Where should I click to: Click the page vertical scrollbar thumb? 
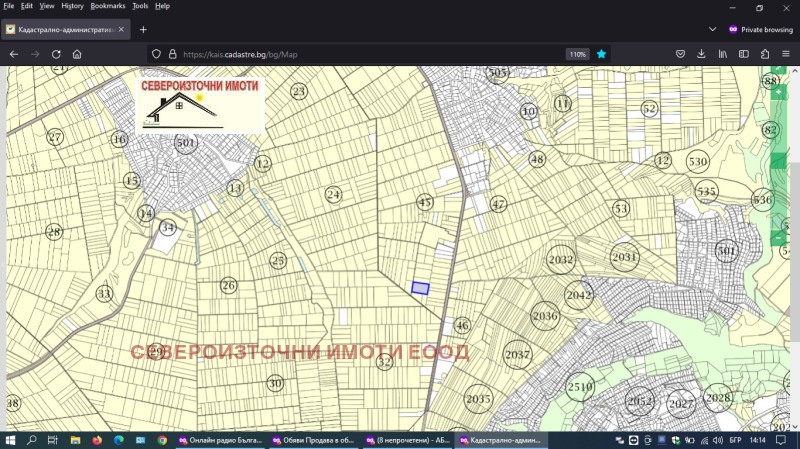coord(795,253)
